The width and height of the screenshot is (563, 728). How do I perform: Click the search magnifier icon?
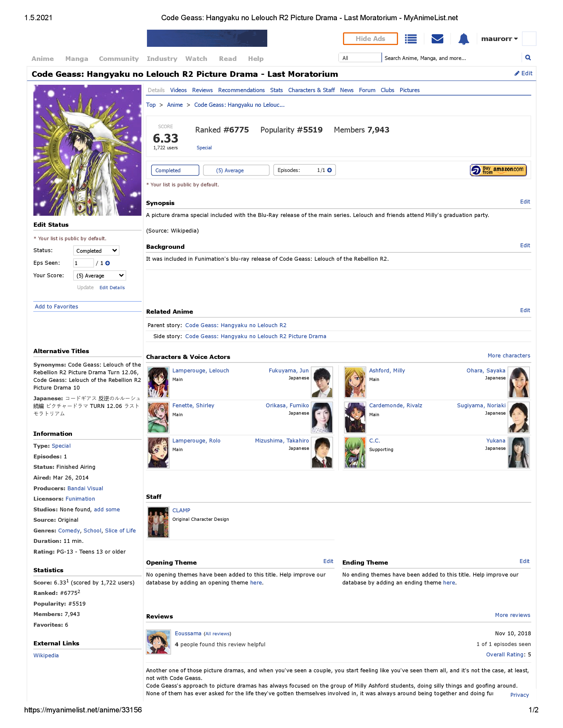(528, 58)
